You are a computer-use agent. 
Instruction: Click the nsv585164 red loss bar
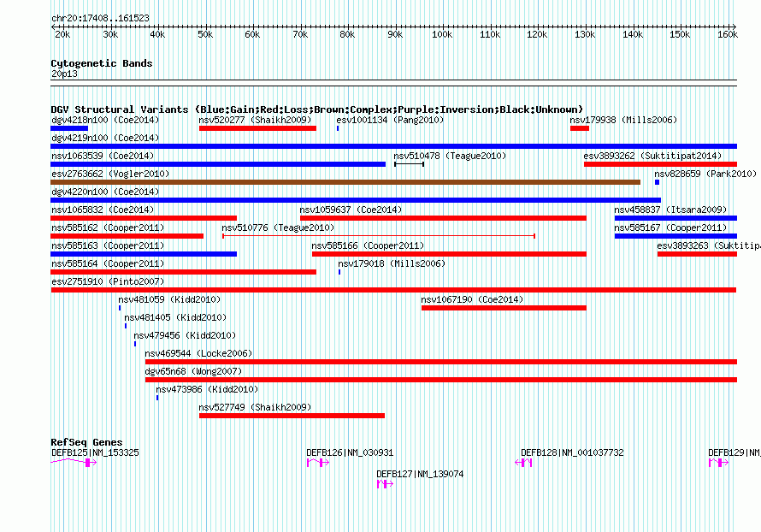[x=184, y=272]
